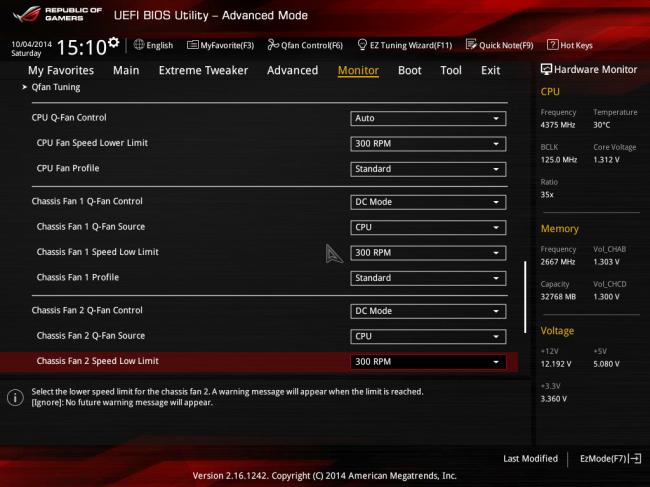The image size is (650, 487).
Task: Click Last Modified button
Action: (530, 459)
